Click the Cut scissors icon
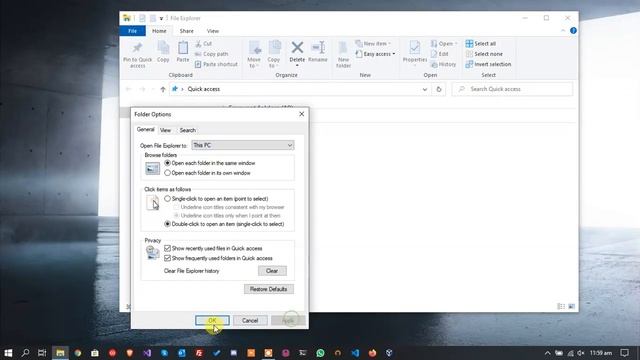The image size is (640, 360). point(198,44)
